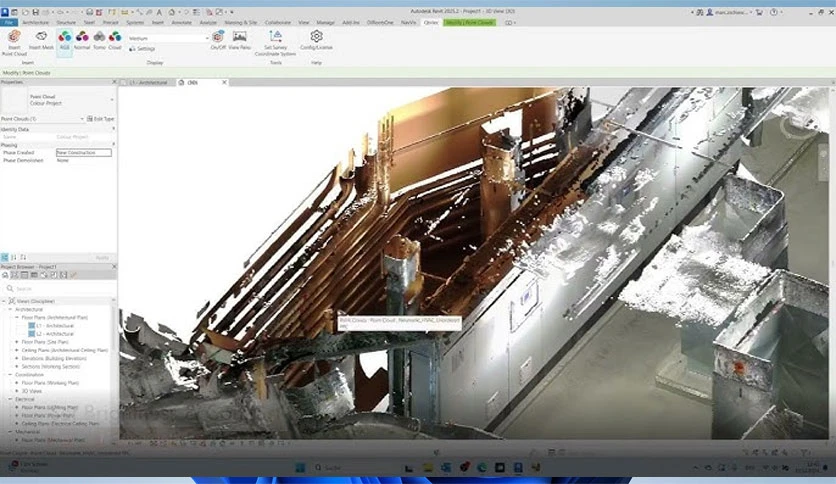Select the Cloud display mode
This screenshot has width=836, height=484.
pos(115,40)
